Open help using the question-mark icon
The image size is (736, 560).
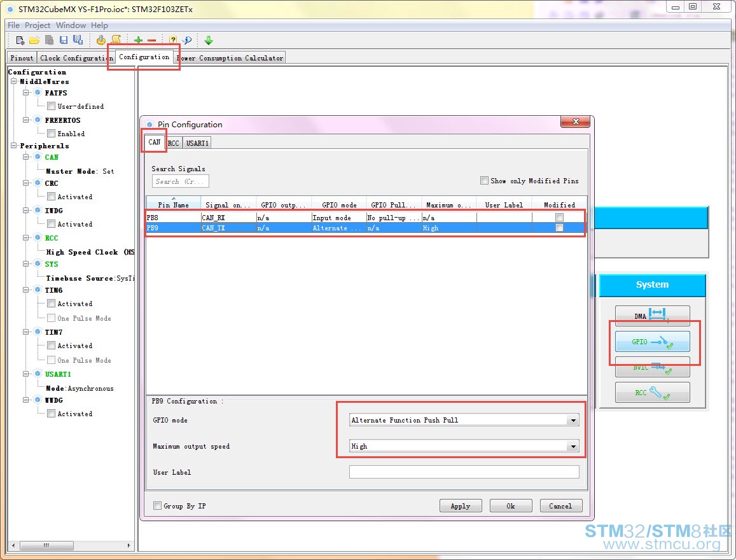click(x=173, y=40)
